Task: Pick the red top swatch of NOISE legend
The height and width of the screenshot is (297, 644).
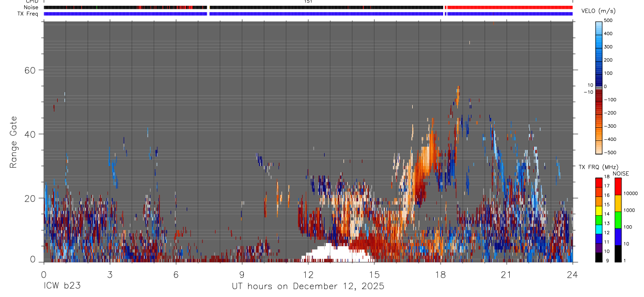Action: pos(617,186)
